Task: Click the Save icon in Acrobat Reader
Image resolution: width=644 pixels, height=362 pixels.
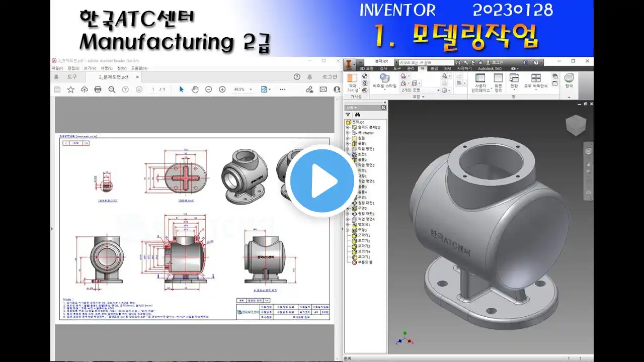Action: point(57,89)
